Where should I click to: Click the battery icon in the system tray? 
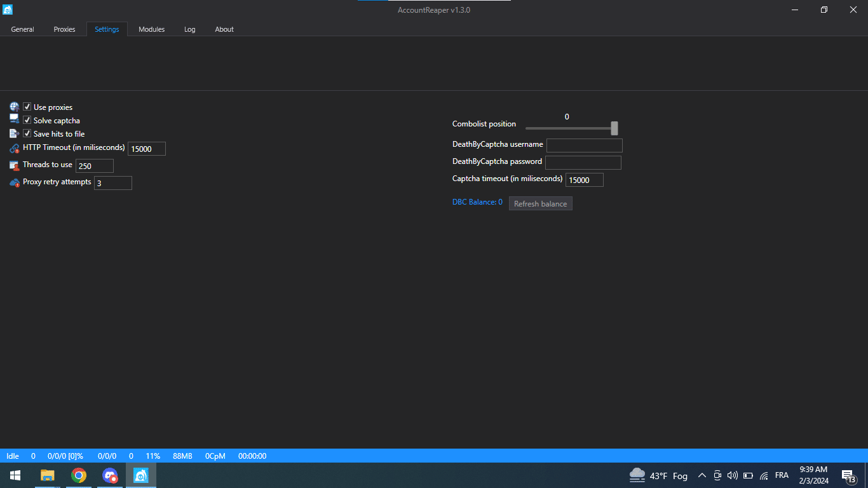(x=748, y=475)
